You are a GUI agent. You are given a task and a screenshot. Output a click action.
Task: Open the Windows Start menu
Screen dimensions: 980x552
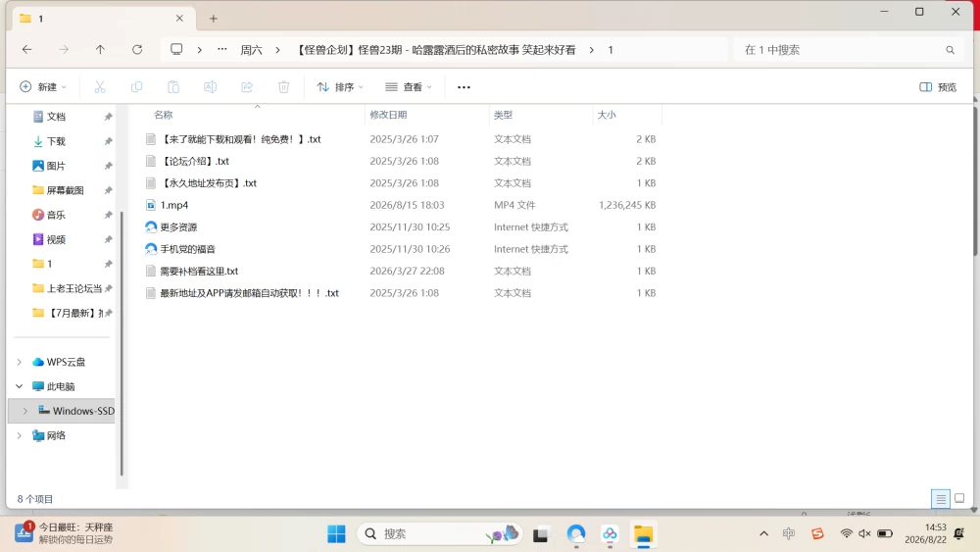click(x=336, y=534)
